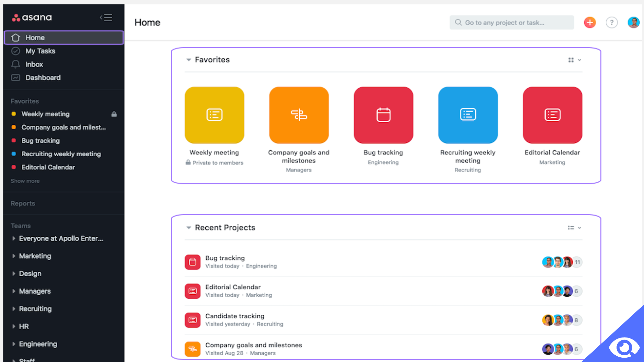Open Favorites grid view dropdown
The height and width of the screenshot is (362, 644).
pyautogui.click(x=575, y=60)
